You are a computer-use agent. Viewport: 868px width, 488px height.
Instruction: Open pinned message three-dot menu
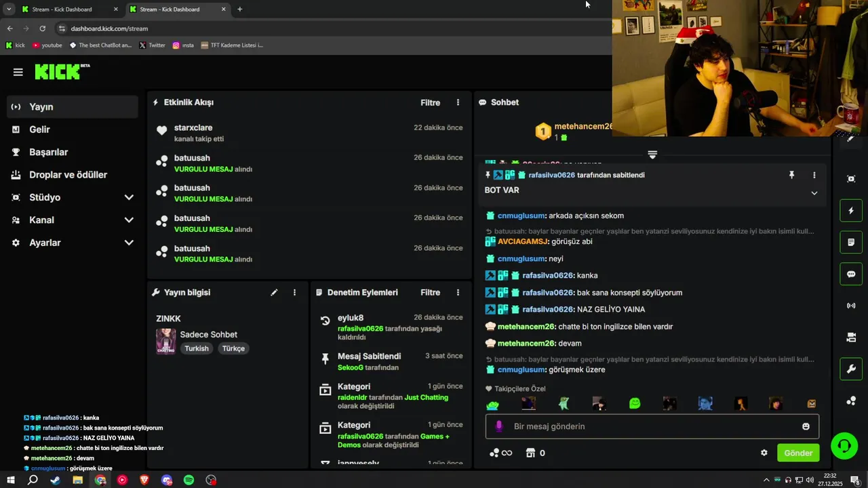(814, 175)
